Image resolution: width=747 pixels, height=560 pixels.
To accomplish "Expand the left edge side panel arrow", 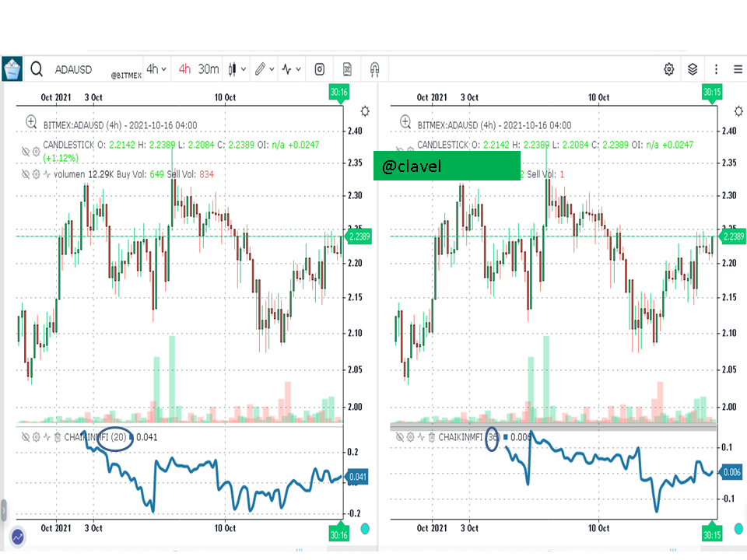I will [x=3, y=510].
